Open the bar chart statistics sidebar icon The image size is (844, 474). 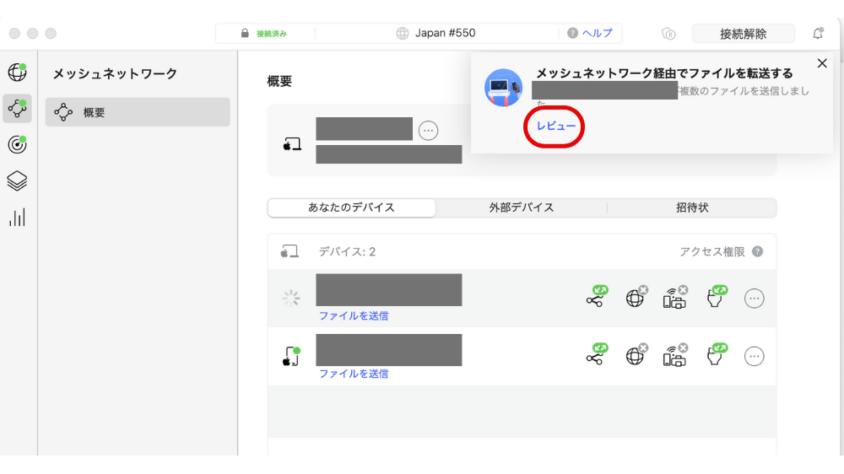tap(17, 217)
